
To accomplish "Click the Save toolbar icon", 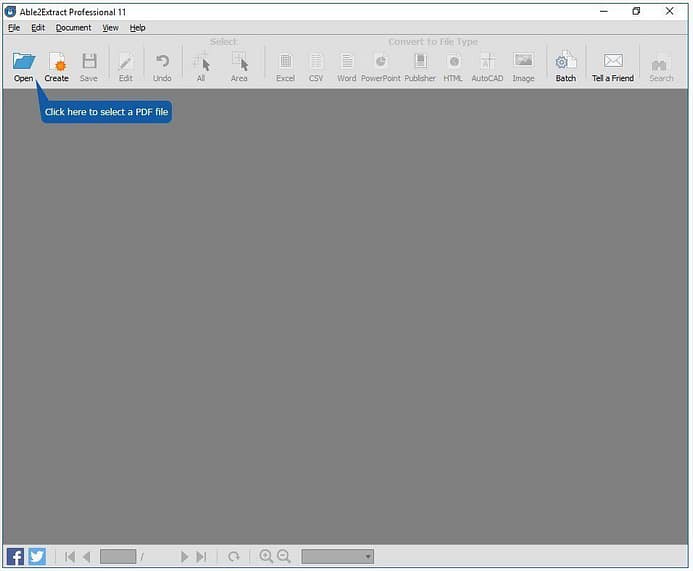I will (x=89, y=61).
